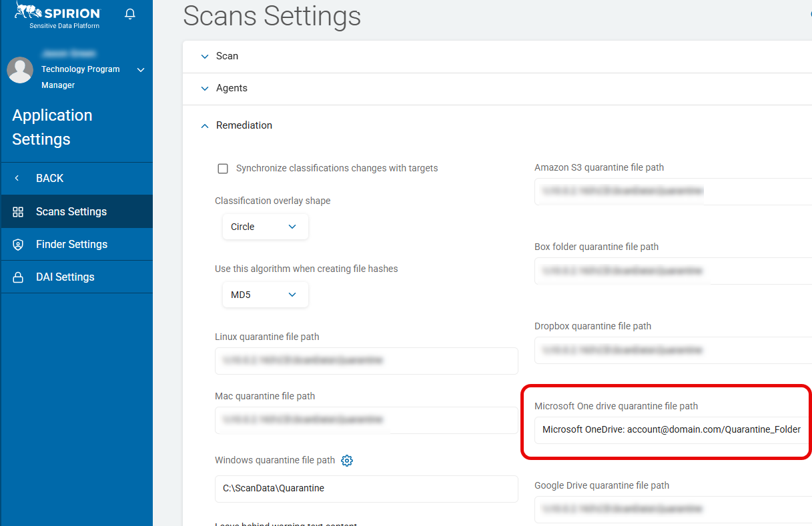Click the Mac quarantine file path field
Screen dimensions: 812x526
pos(366,420)
